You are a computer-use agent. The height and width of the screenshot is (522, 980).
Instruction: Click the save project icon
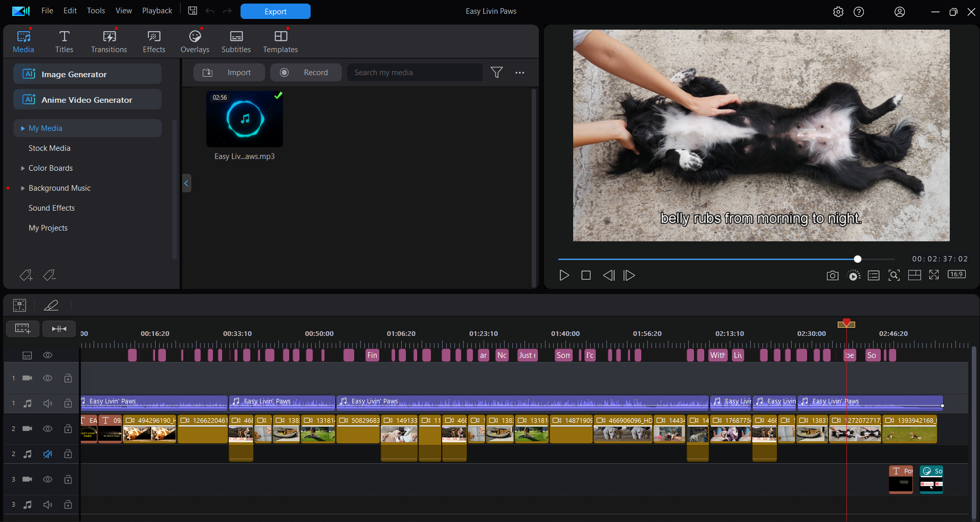pyautogui.click(x=192, y=11)
